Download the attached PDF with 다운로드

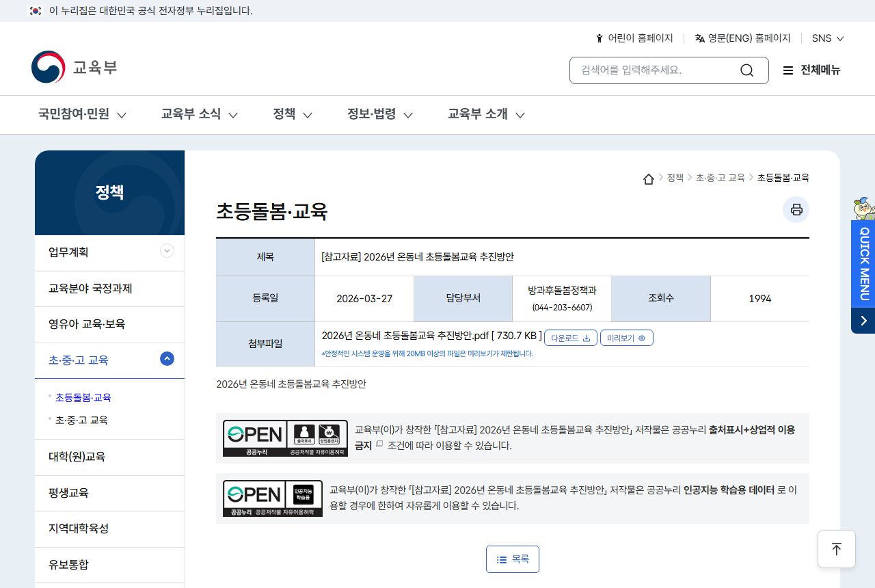tap(571, 338)
